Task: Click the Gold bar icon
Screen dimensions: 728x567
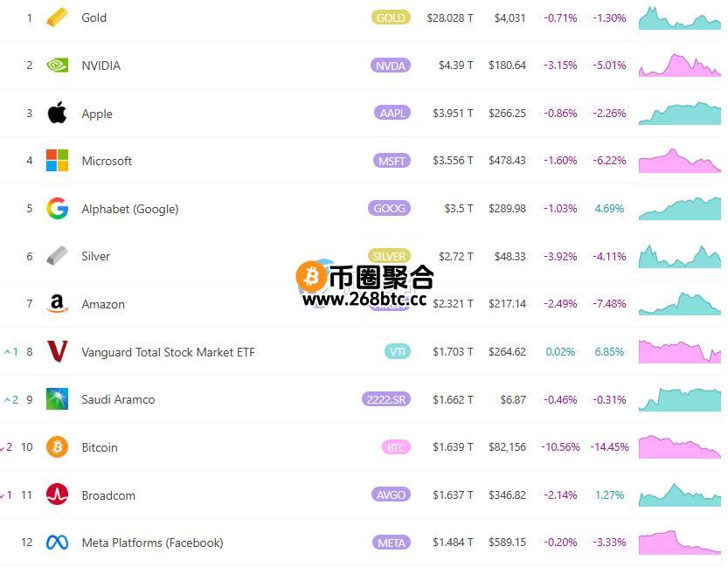Action: (x=57, y=17)
